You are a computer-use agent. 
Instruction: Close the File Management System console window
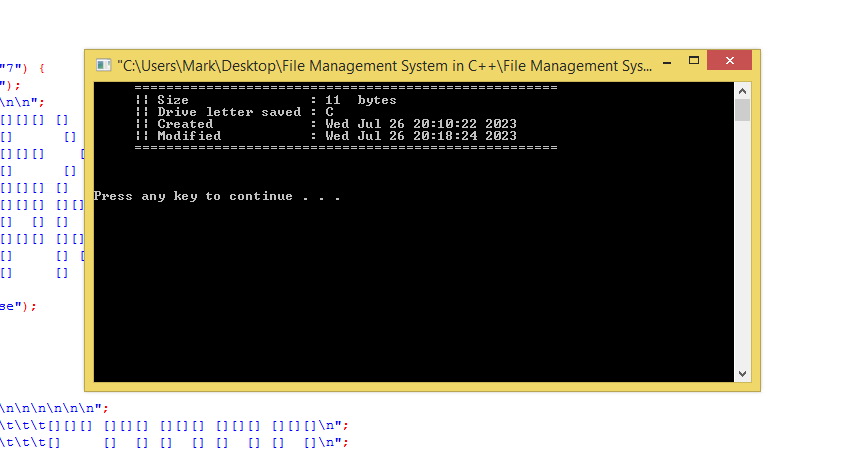[x=729, y=60]
